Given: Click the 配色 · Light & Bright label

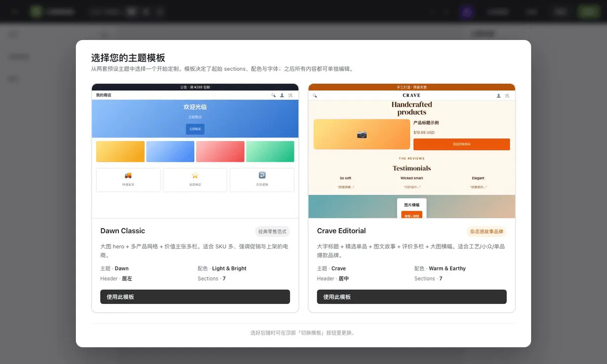Looking at the screenshot, I should click(x=222, y=268).
